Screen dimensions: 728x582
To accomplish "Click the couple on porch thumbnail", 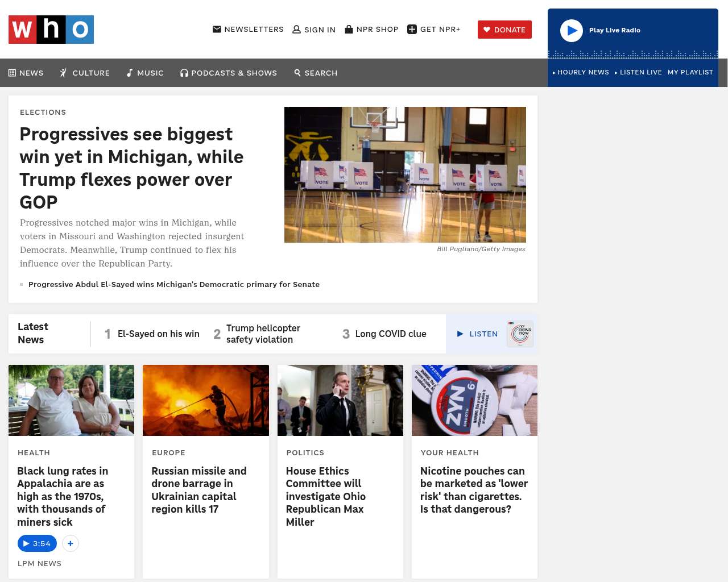I will coord(72,400).
